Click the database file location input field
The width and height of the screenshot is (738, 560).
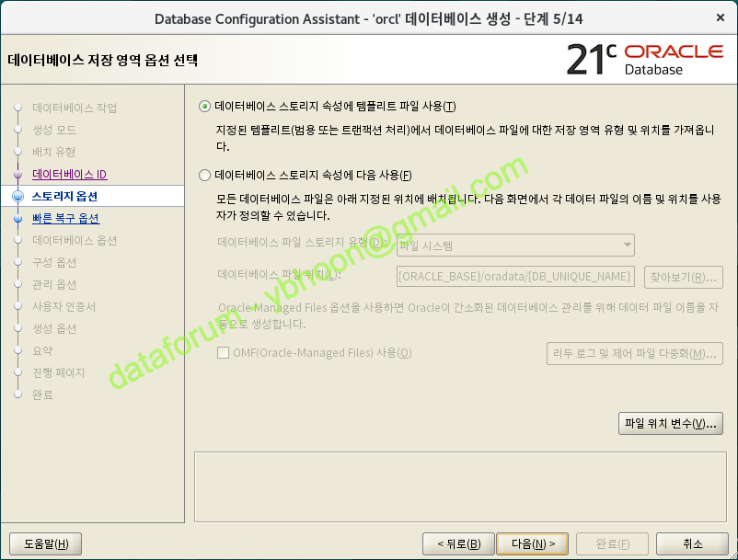coord(515,277)
